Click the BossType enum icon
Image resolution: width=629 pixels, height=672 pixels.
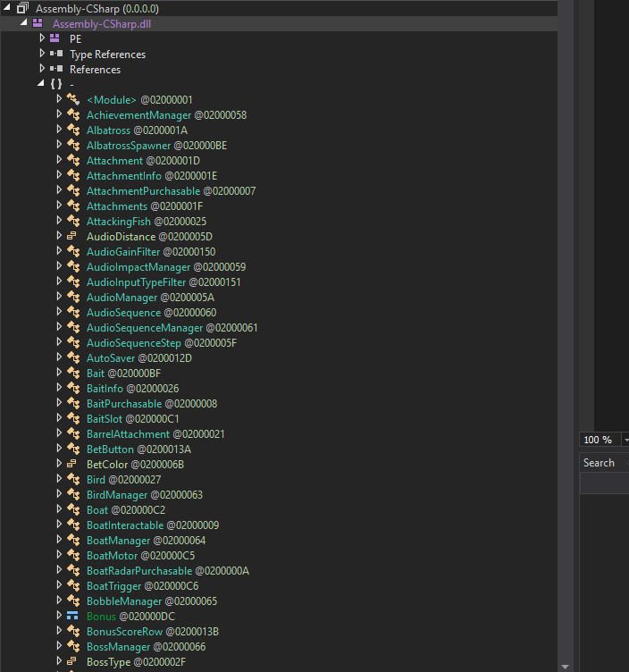[x=72, y=661]
